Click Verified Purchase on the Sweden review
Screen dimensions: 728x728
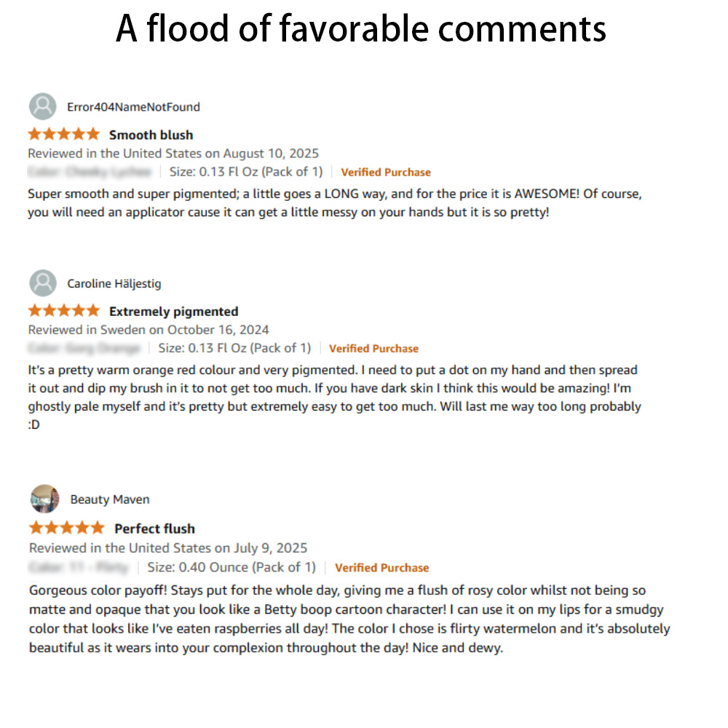[x=374, y=349]
